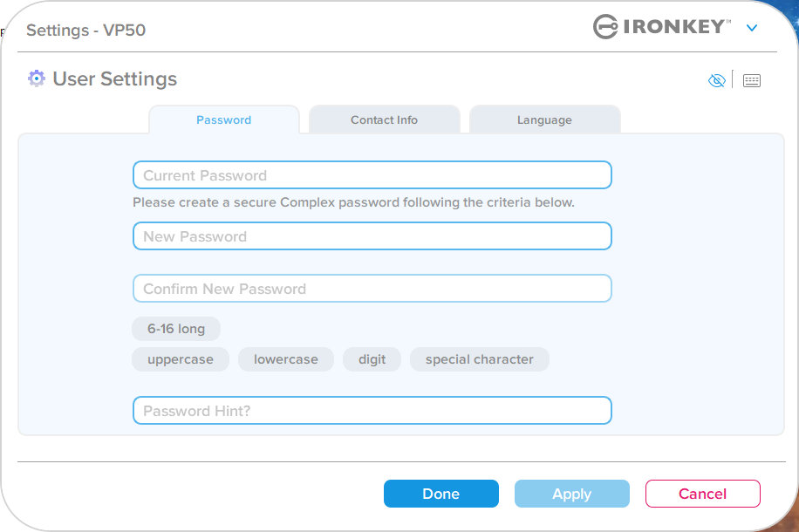
Task: Expand the IronKey dropdown chevron
Action: pyautogui.click(x=752, y=28)
